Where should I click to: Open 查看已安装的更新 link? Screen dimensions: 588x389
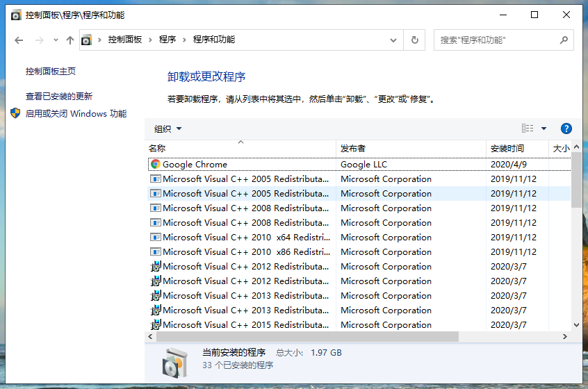click(59, 97)
